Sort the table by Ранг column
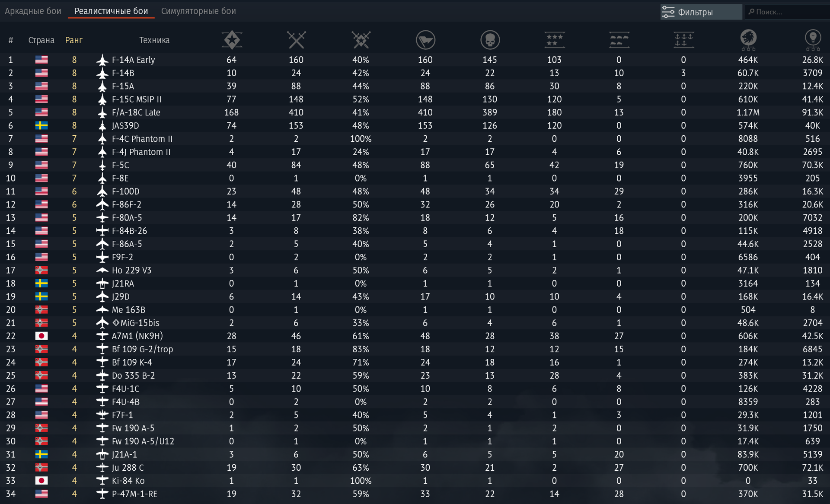 point(73,40)
